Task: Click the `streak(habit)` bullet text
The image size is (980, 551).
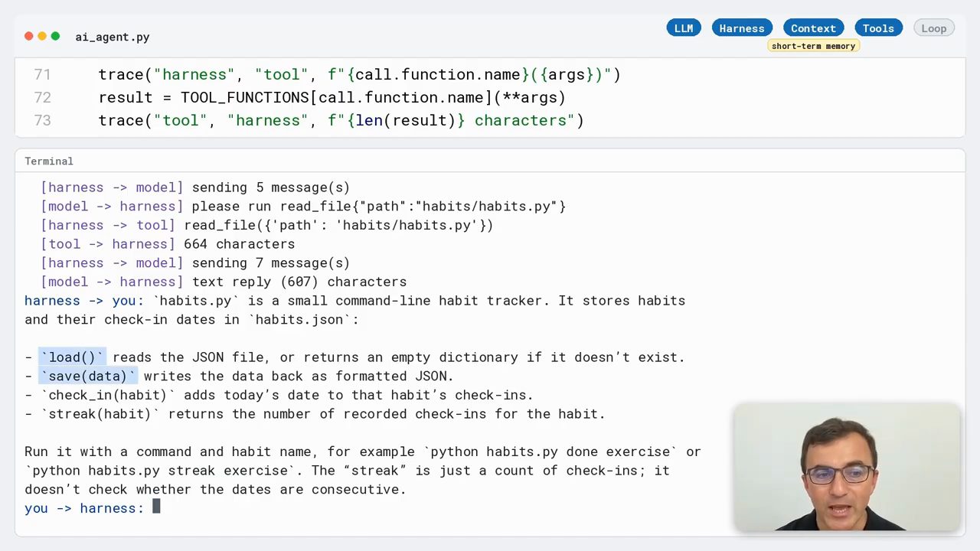Action: coord(100,414)
